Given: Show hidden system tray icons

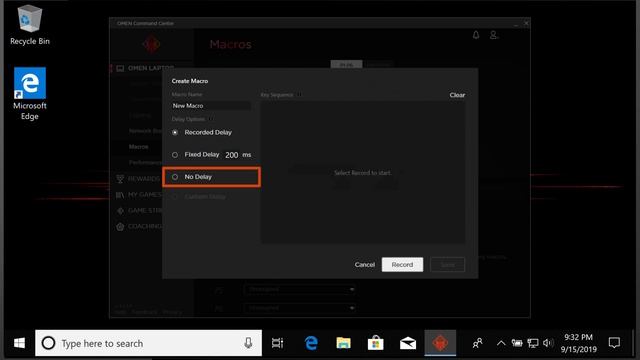Looking at the screenshot, I should (x=501, y=343).
